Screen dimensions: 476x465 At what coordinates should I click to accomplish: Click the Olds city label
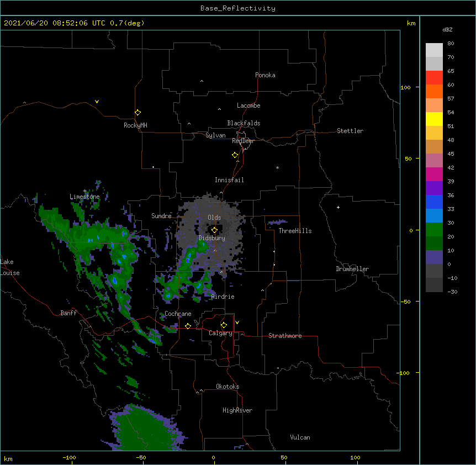pos(214,218)
